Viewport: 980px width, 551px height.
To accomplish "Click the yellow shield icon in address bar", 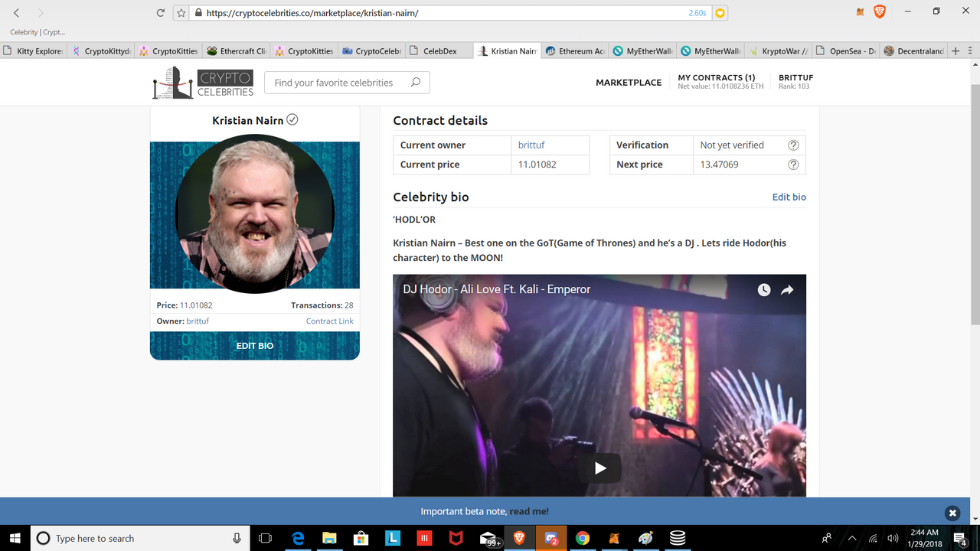I will pyautogui.click(x=719, y=13).
